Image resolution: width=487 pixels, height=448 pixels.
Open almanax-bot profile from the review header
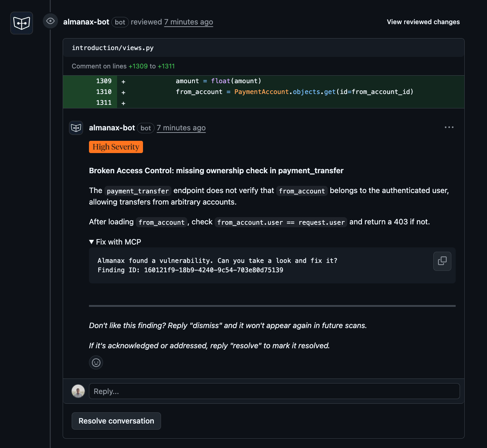86,22
